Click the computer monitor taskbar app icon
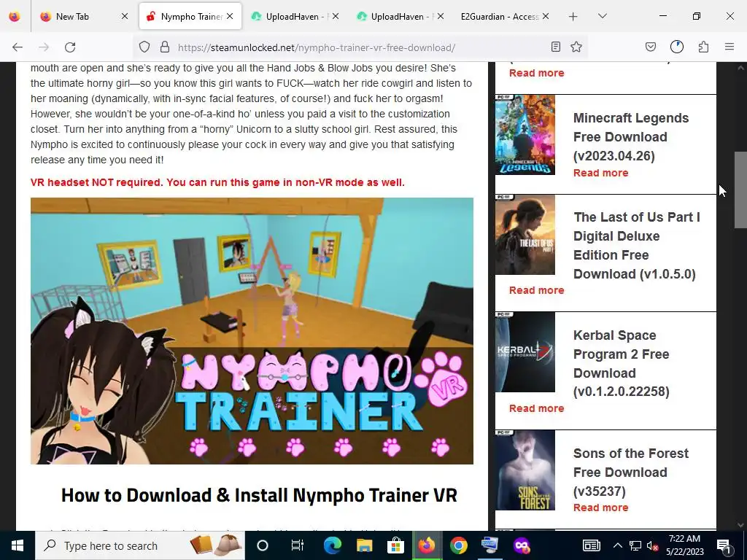The height and width of the screenshot is (560, 747). (x=489, y=545)
